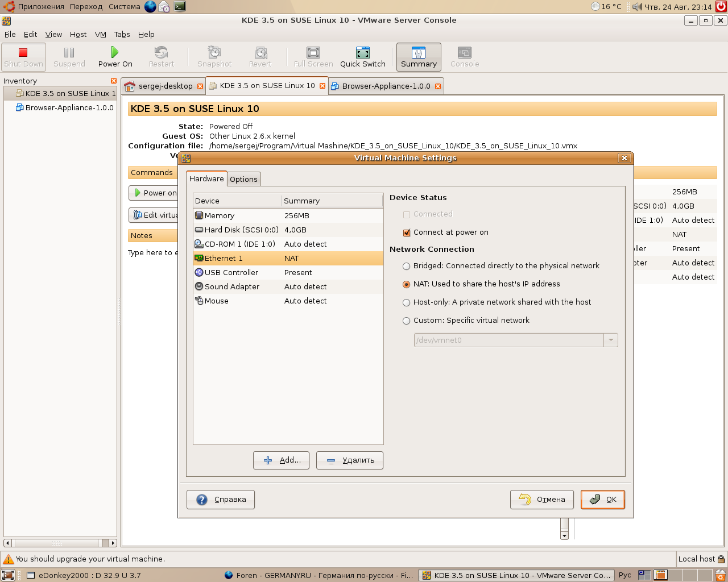Select the Custom specific virtual network option
Viewport: 728px width, 582px height.
(407, 321)
